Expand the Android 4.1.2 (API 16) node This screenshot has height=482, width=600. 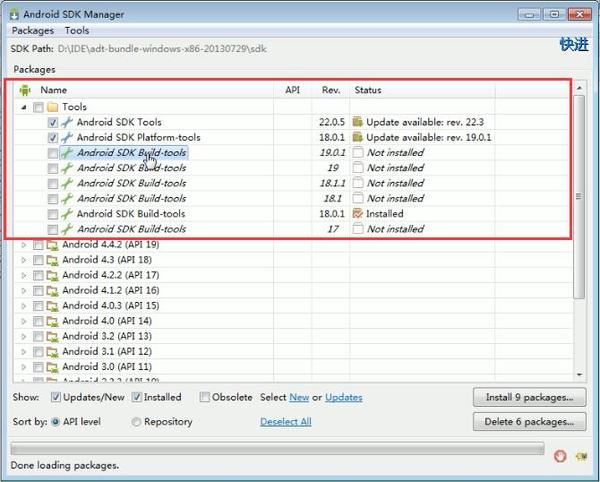[24, 291]
